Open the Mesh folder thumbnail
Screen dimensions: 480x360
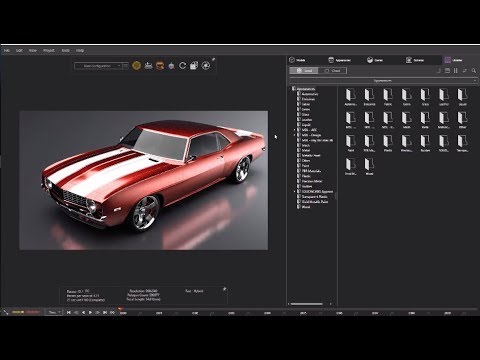(406, 120)
